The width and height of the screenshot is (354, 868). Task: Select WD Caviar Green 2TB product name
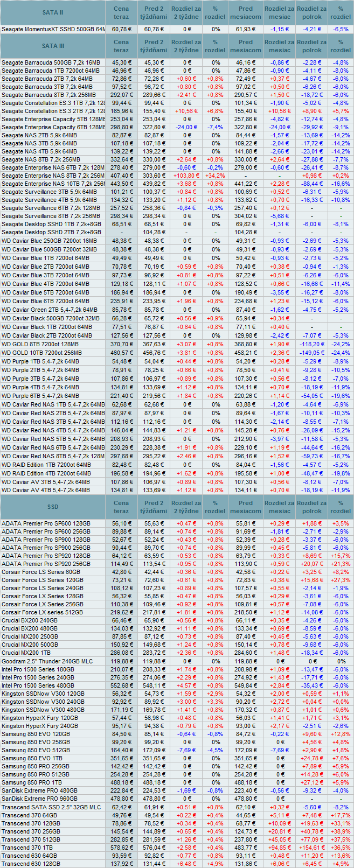(x=49, y=310)
